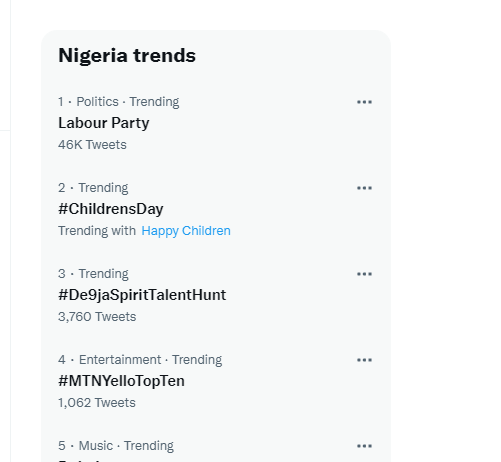This screenshot has width=501, height=462.
Task: Open more options for #MTNYelloTopTen trend
Action: [x=364, y=360]
